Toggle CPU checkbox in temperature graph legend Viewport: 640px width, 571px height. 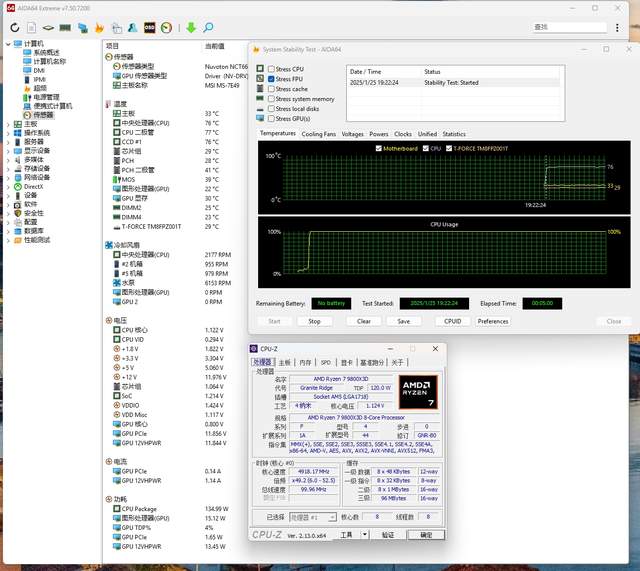click(426, 148)
